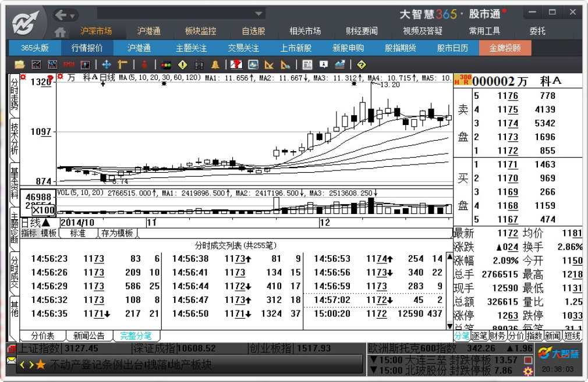Click the 日线 period triangle selector
The width and height of the screenshot is (588, 382).
coord(45,223)
